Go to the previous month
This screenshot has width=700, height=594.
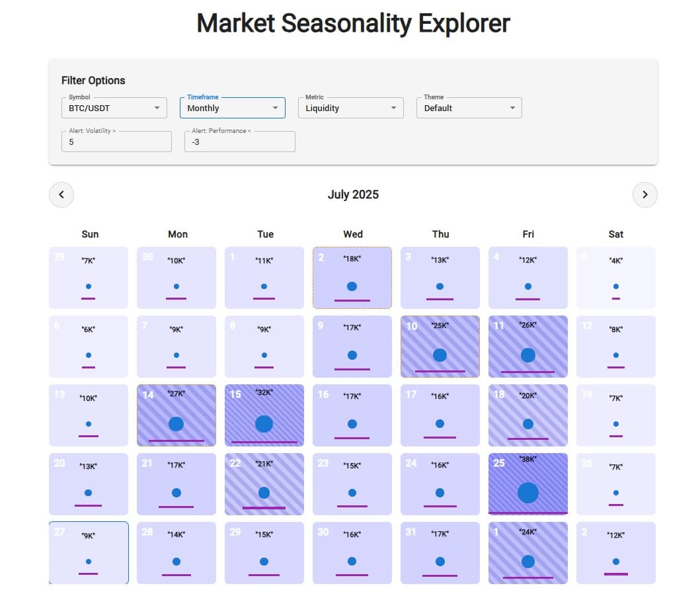coord(61,194)
